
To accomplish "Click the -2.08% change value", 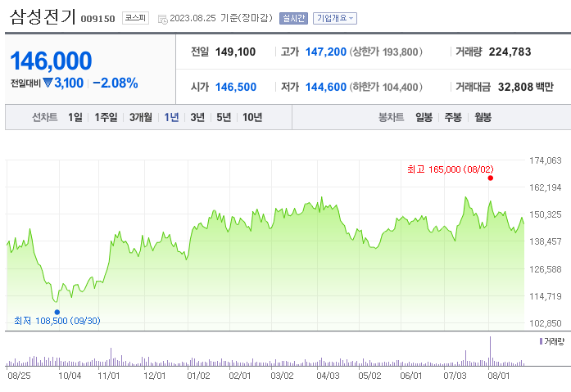I will pyautogui.click(x=115, y=83).
